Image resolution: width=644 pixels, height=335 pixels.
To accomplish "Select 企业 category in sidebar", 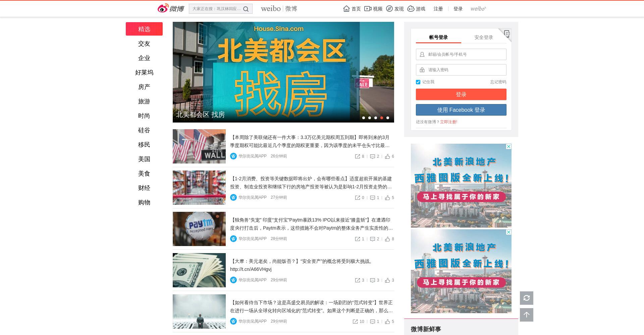I will [x=144, y=58].
